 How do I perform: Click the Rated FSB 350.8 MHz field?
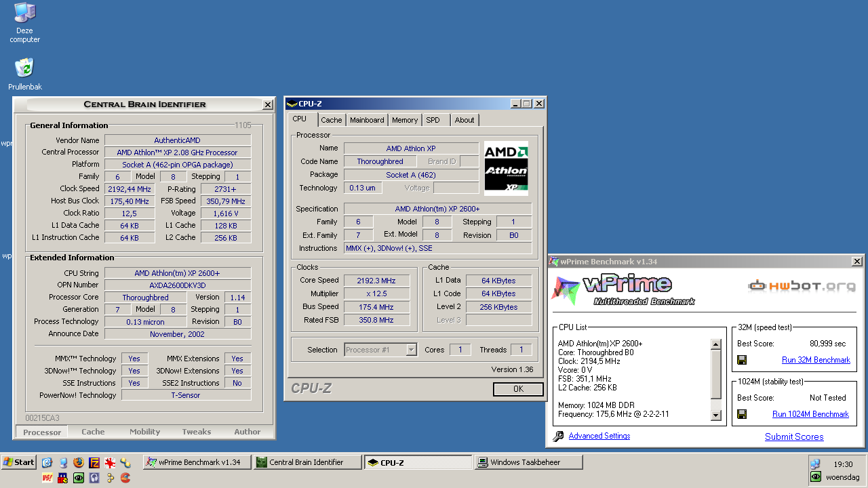tap(377, 320)
